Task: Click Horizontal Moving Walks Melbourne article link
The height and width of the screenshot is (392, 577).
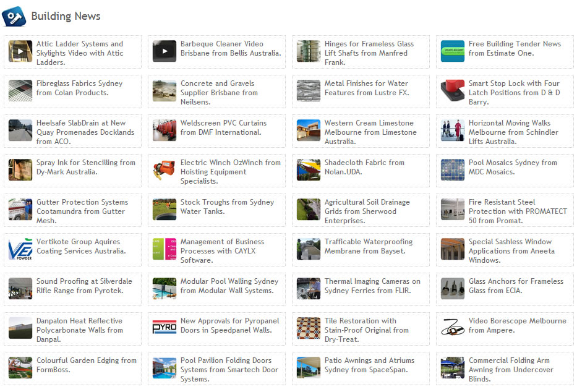Action: point(513,132)
